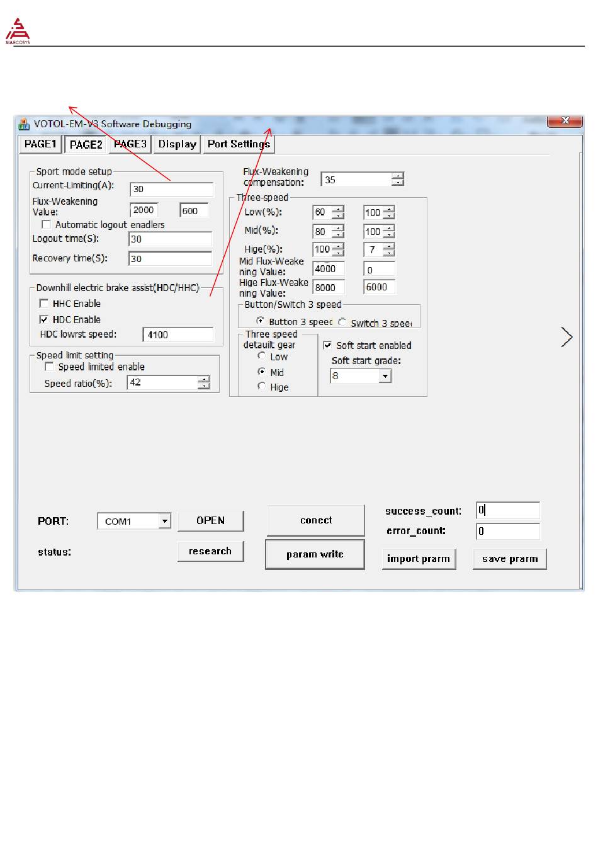
Task: Expand the PORT COM1 dropdown
Action: point(165,521)
